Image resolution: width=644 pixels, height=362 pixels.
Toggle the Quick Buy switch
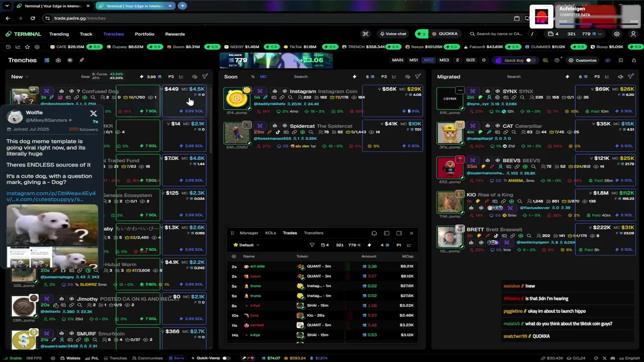[530, 60]
